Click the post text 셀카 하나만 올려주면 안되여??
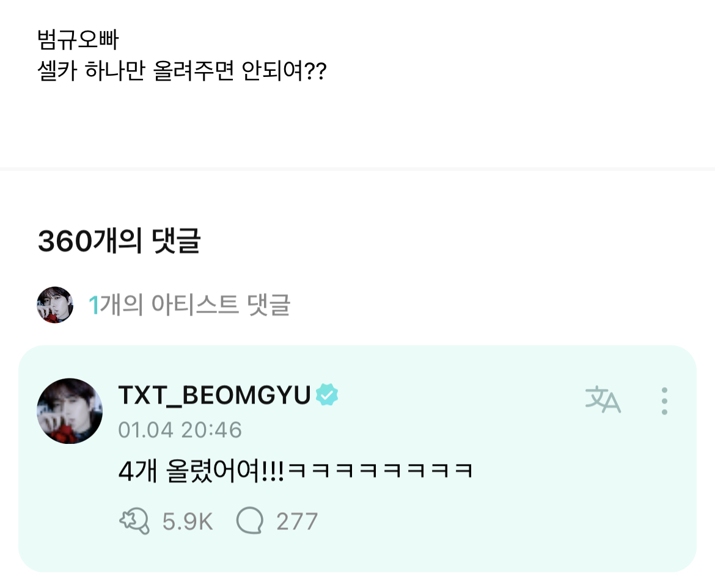715x588 pixels. click(182, 71)
